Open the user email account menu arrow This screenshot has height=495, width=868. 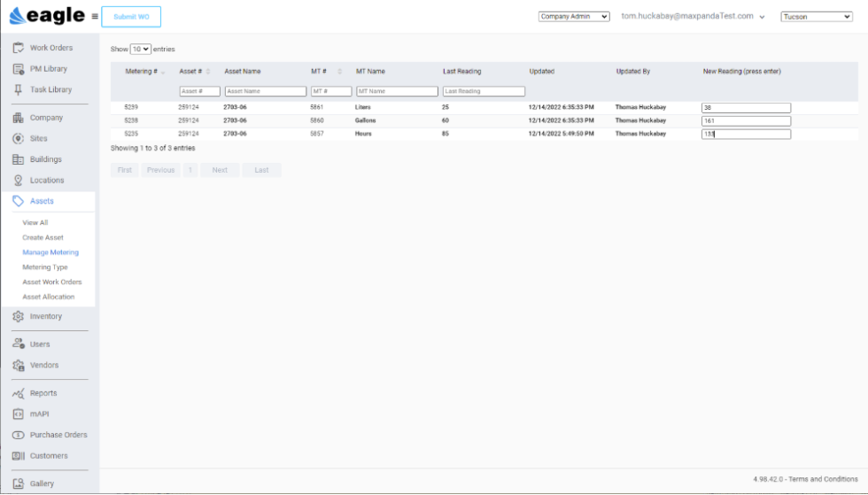coord(762,17)
